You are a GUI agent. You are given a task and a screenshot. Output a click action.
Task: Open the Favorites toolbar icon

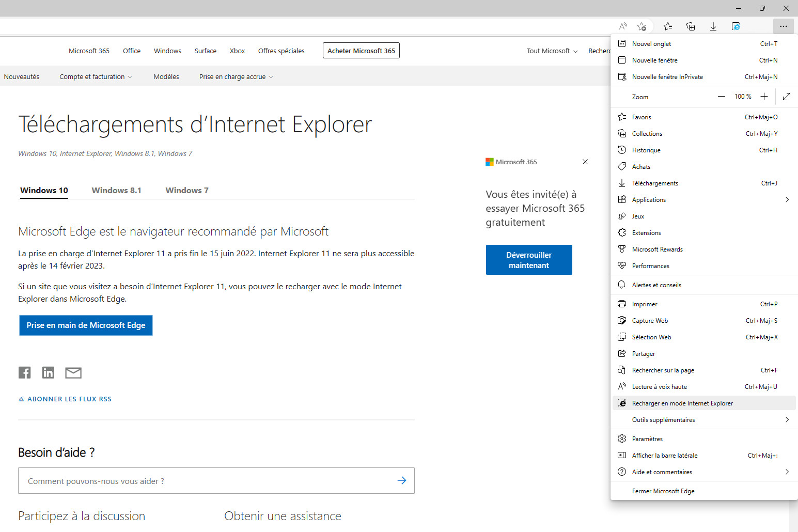tap(668, 26)
